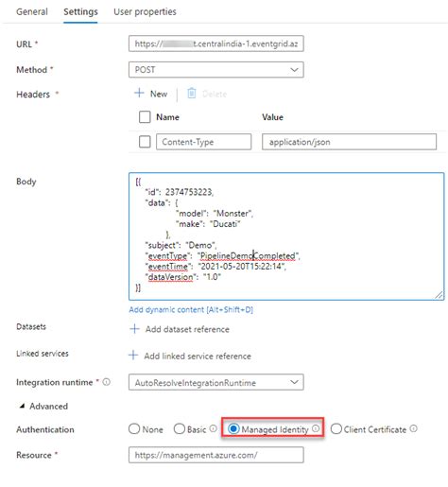
Task: Open the User properties tab
Action: [x=145, y=11]
